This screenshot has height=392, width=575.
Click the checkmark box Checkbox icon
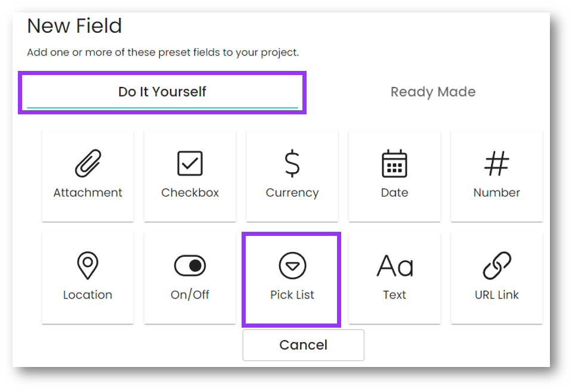(x=190, y=164)
